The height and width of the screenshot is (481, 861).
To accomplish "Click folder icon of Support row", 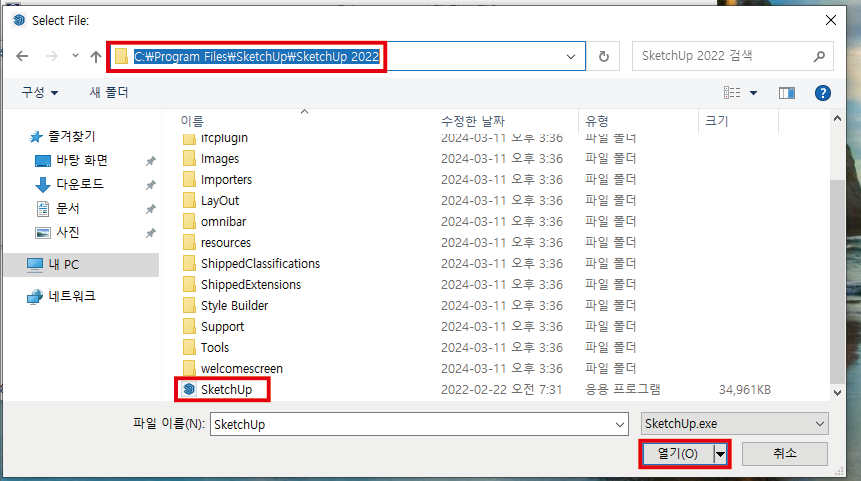I will pos(189,326).
